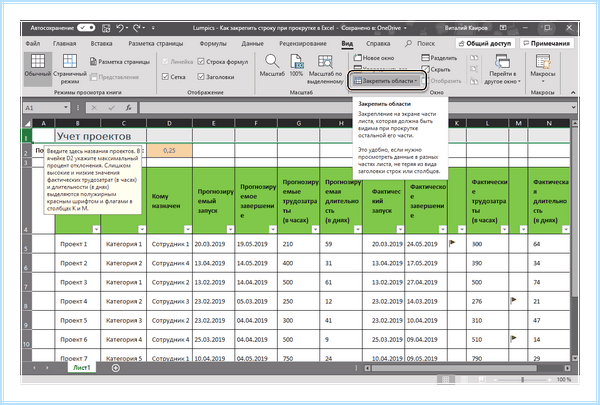Click the zoom in plus button

[550, 379]
